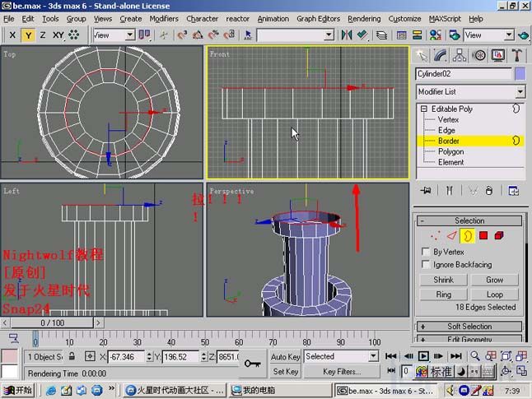Select Element sub-object in modifier stack
Screen dimensions: 532x399
[450, 162]
